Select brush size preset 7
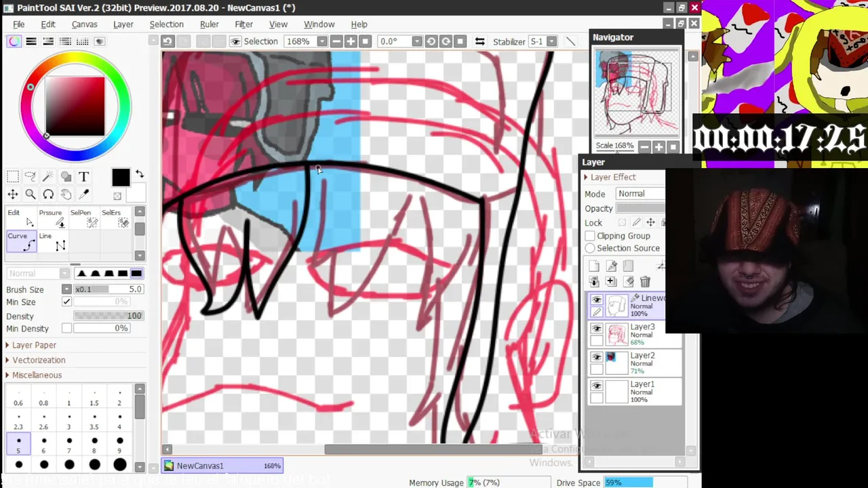The width and height of the screenshot is (868, 488). pyautogui.click(x=68, y=445)
